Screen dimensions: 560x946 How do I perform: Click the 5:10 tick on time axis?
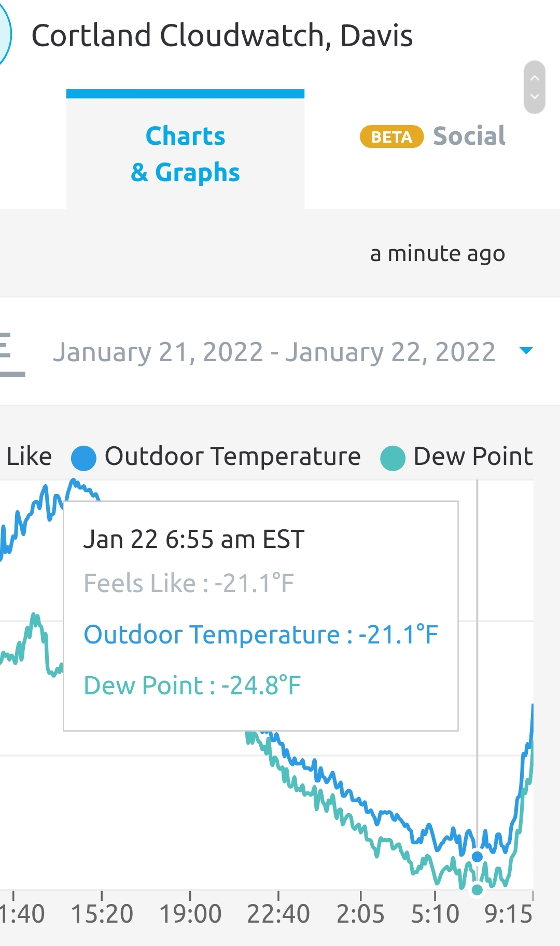[x=435, y=914]
